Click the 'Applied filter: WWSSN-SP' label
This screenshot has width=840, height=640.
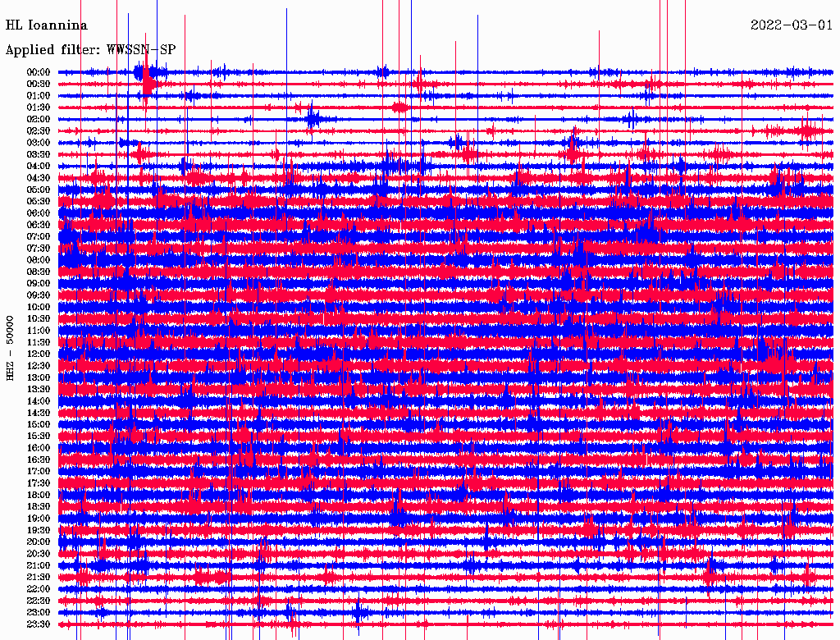click(90, 50)
